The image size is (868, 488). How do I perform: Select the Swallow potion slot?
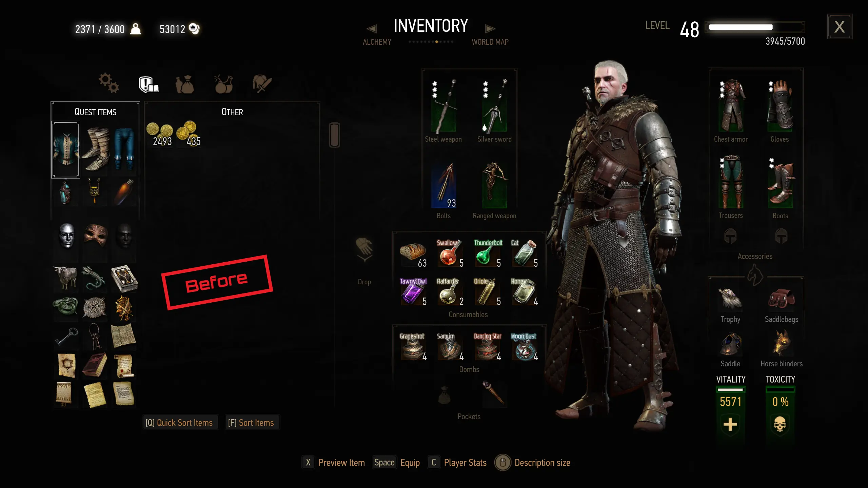[x=450, y=253]
